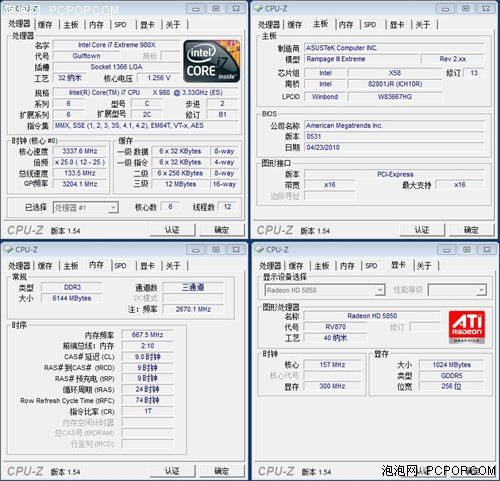Switch to 缓存 tab in processor window

point(45,25)
